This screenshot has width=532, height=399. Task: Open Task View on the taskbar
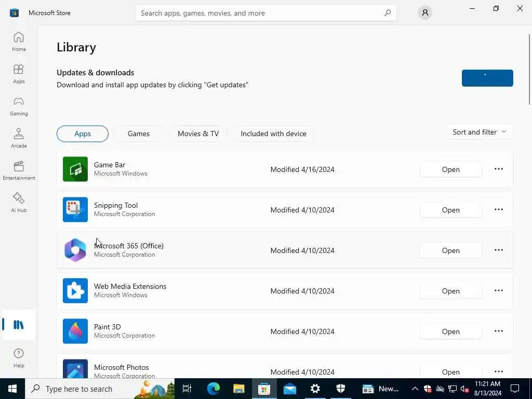coord(187,389)
